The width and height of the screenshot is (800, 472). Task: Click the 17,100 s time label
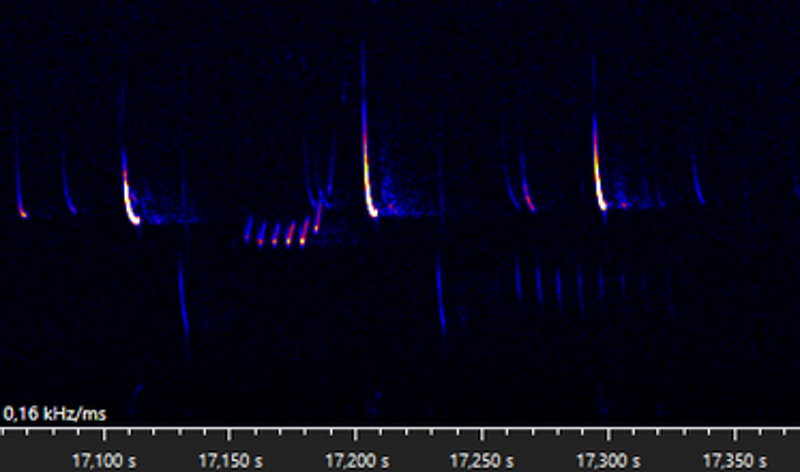coord(104,461)
